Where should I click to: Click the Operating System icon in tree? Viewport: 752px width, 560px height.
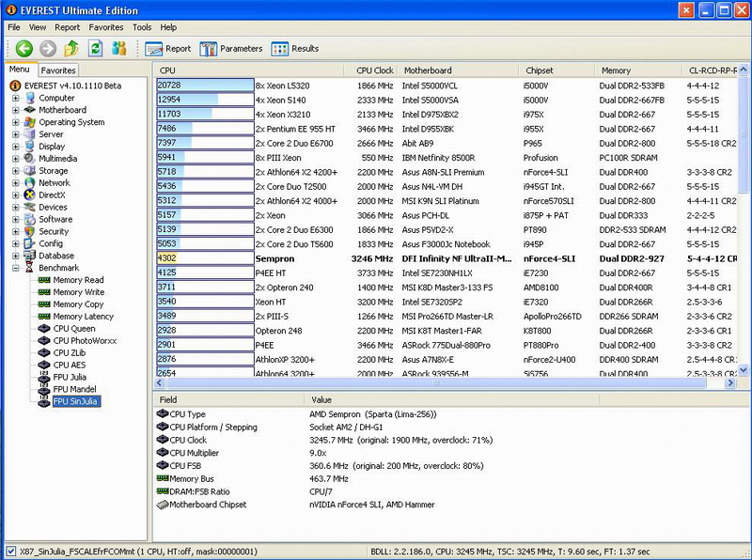pyautogui.click(x=30, y=122)
